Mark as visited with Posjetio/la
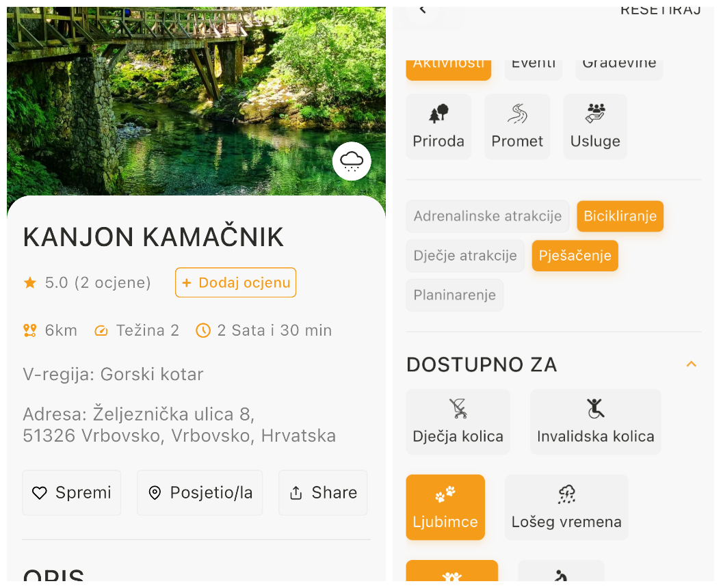This screenshot has height=588, width=721. [200, 492]
